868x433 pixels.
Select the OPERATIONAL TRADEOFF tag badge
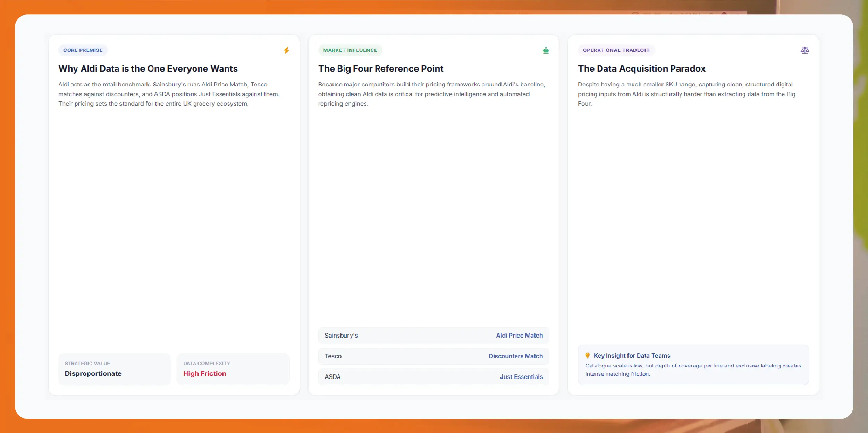[616, 50]
